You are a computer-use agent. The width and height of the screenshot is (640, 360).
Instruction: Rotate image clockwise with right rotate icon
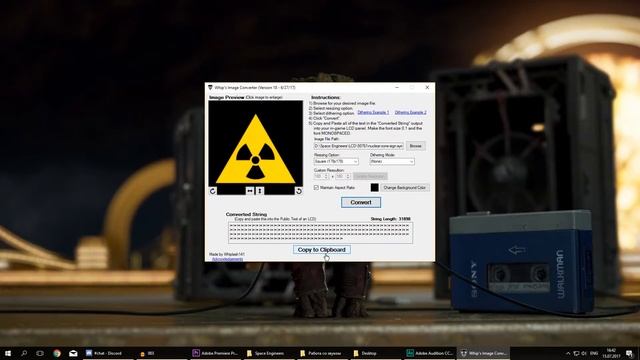coord(299,191)
